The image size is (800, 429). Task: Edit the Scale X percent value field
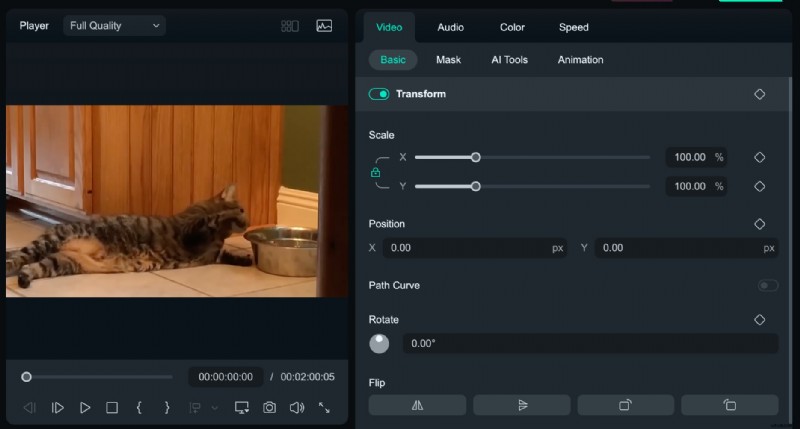pos(696,157)
